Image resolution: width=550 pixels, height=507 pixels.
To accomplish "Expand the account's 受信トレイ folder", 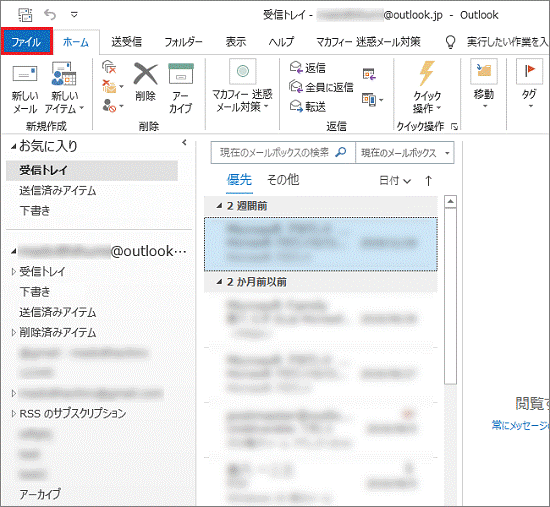I will [13, 271].
